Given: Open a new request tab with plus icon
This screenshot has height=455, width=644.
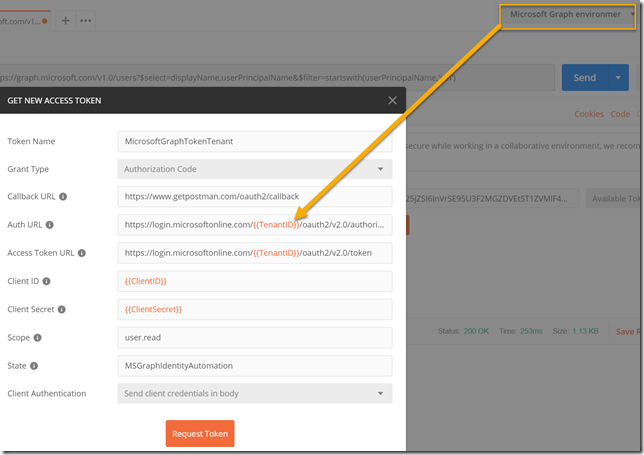Looking at the screenshot, I should click(65, 21).
